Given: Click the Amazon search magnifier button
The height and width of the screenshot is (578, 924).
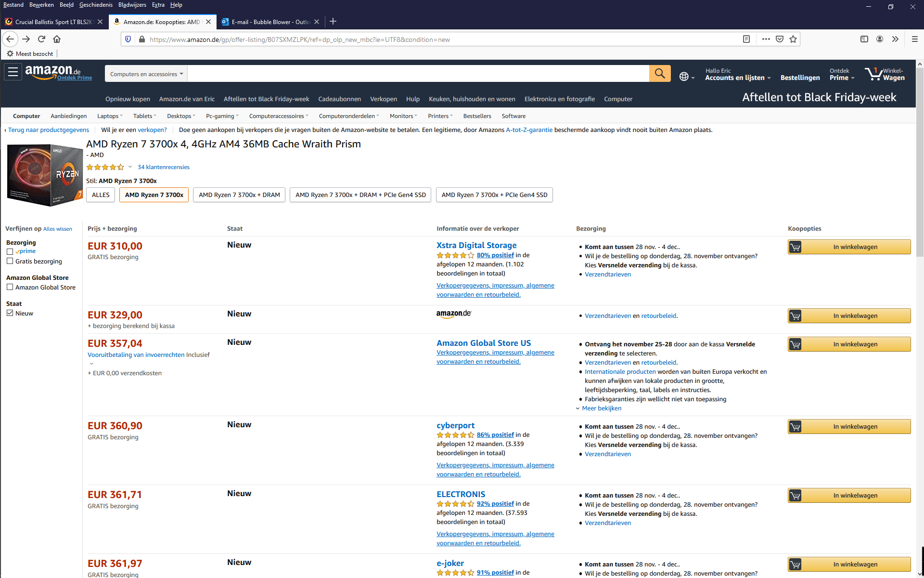Looking at the screenshot, I should 659,74.
